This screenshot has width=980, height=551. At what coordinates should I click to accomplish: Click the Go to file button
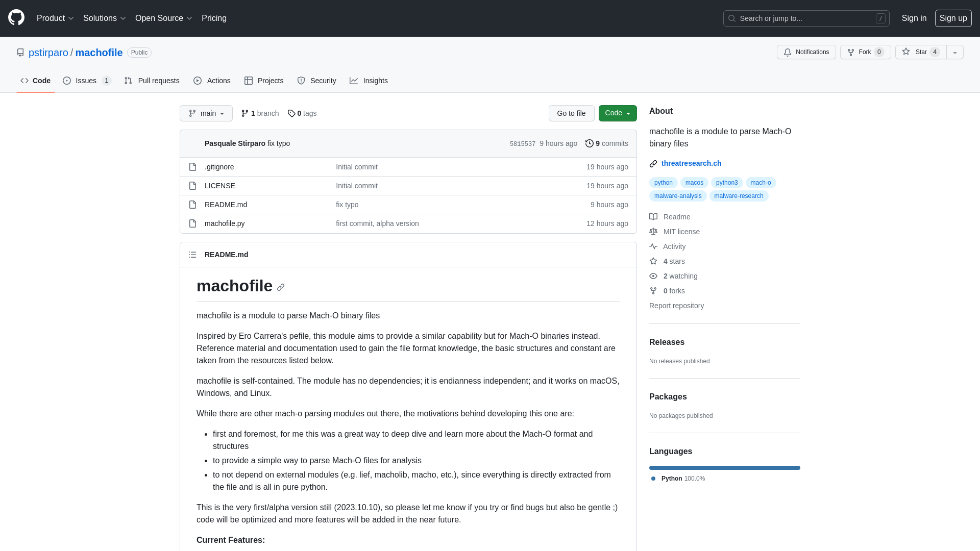[x=572, y=113]
